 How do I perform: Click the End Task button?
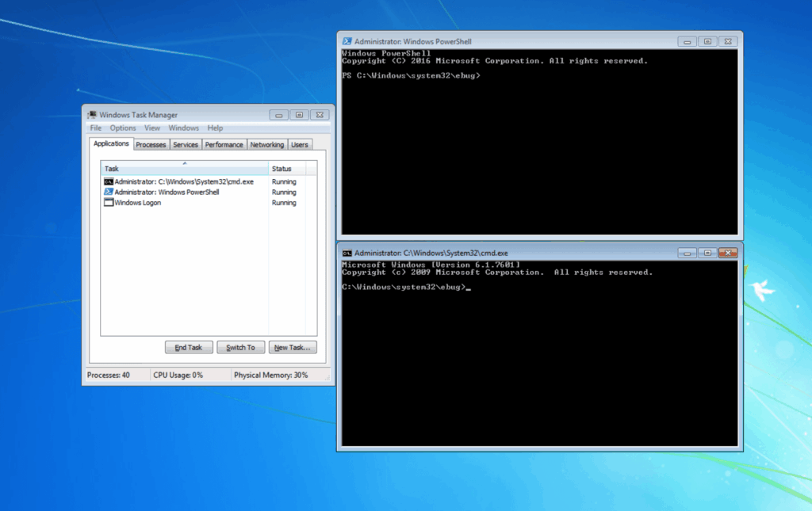pyautogui.click(x=189, y=348)
